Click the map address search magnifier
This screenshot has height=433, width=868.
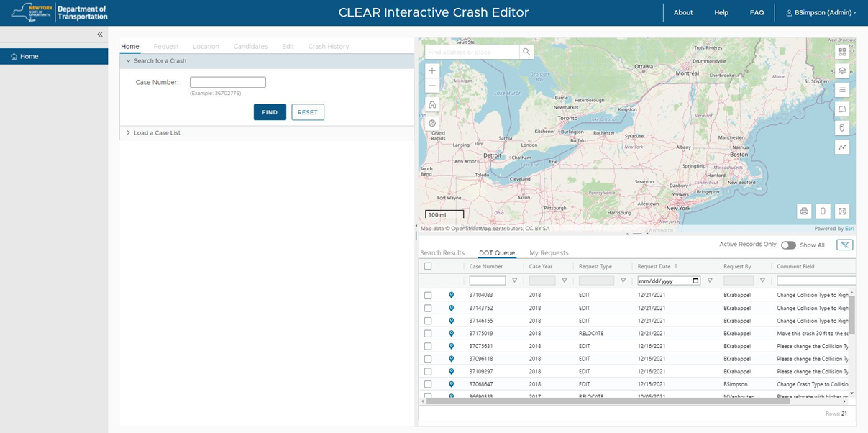point(526,52)
